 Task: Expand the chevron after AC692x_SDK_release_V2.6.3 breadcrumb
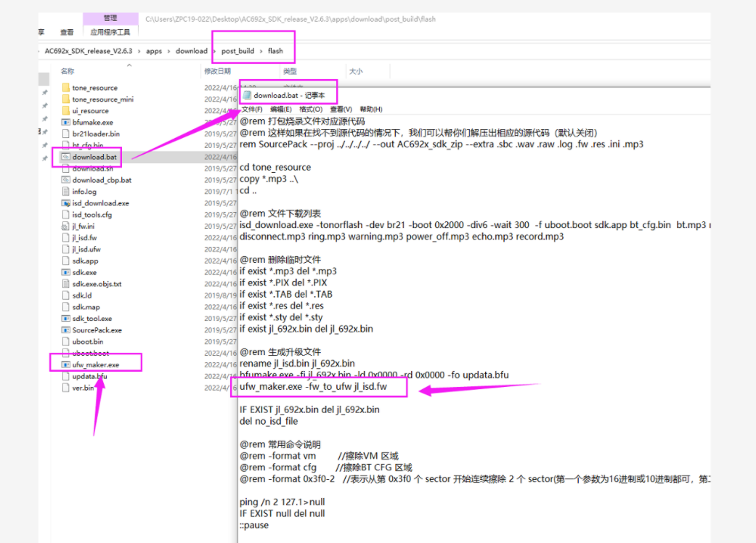click(x=139, y=51)
